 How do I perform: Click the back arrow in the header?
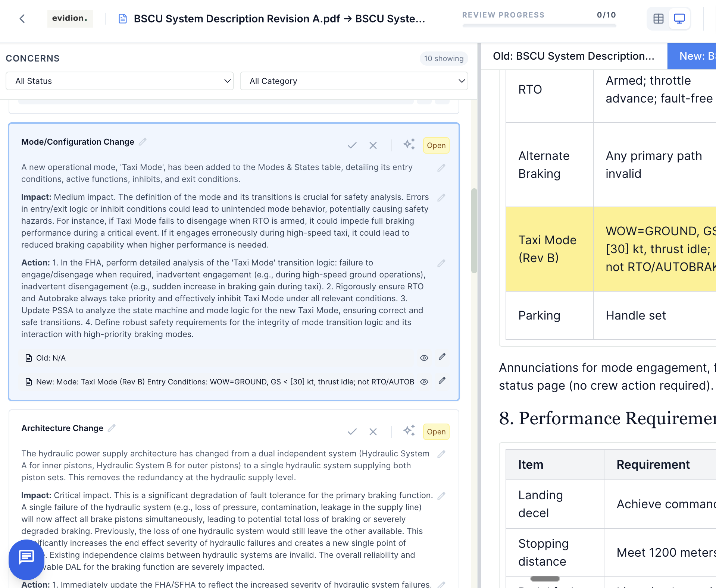click(x=22, y=19)
